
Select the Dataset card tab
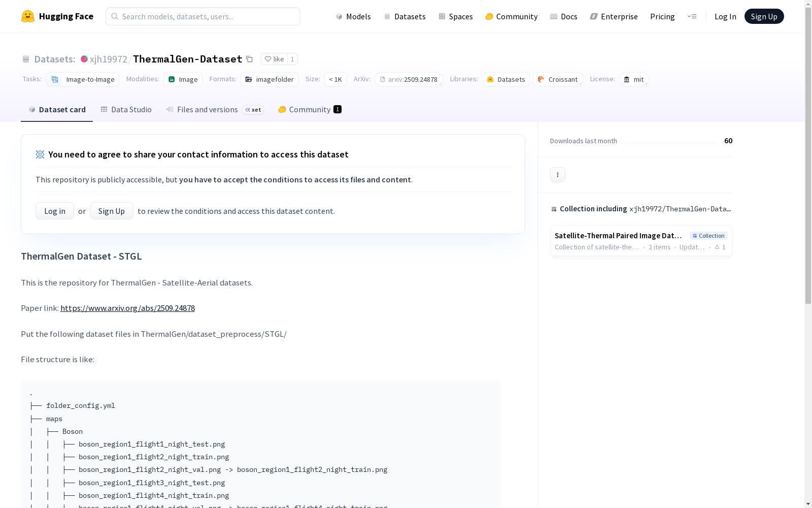pos(57,110)
